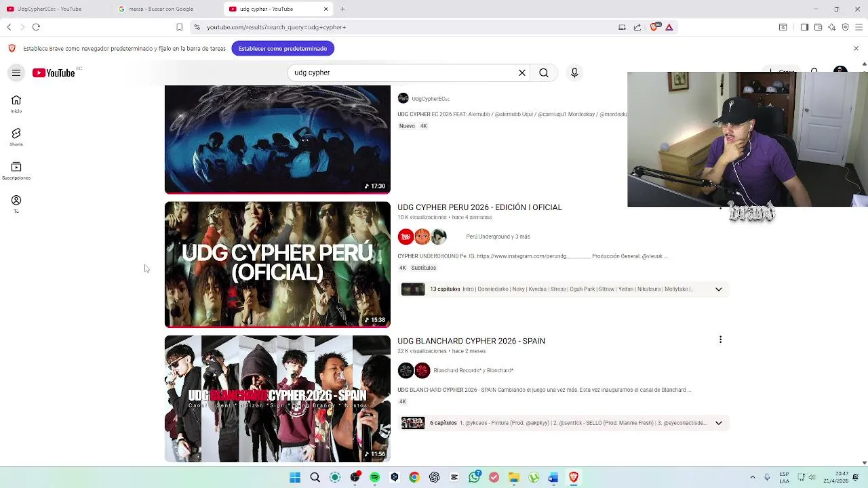This screenshot has height=488, width=868.
Task: Expand the 13 capítulos chapter list
Action: pos(718,289)
